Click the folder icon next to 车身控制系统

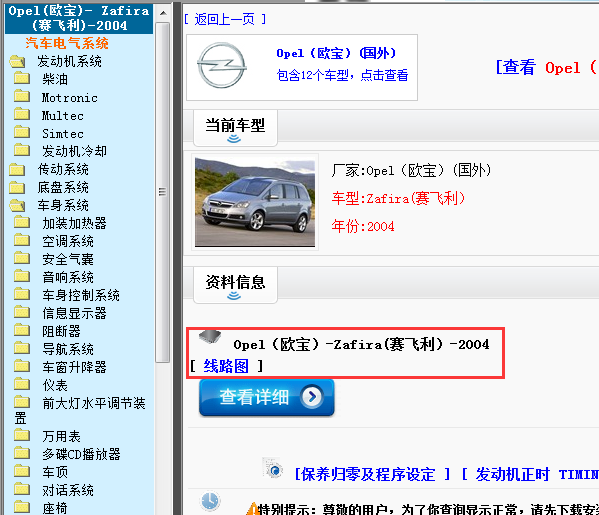pyautogui.click(x=22, y=294)
